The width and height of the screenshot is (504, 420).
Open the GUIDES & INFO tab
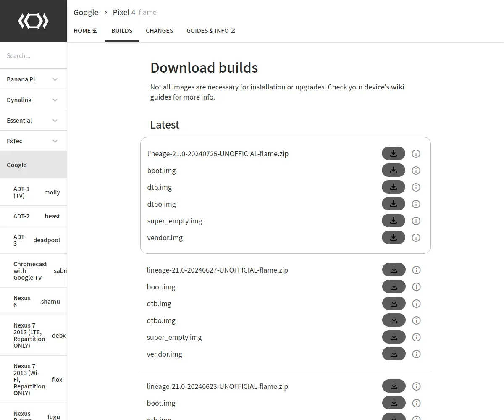211,31
